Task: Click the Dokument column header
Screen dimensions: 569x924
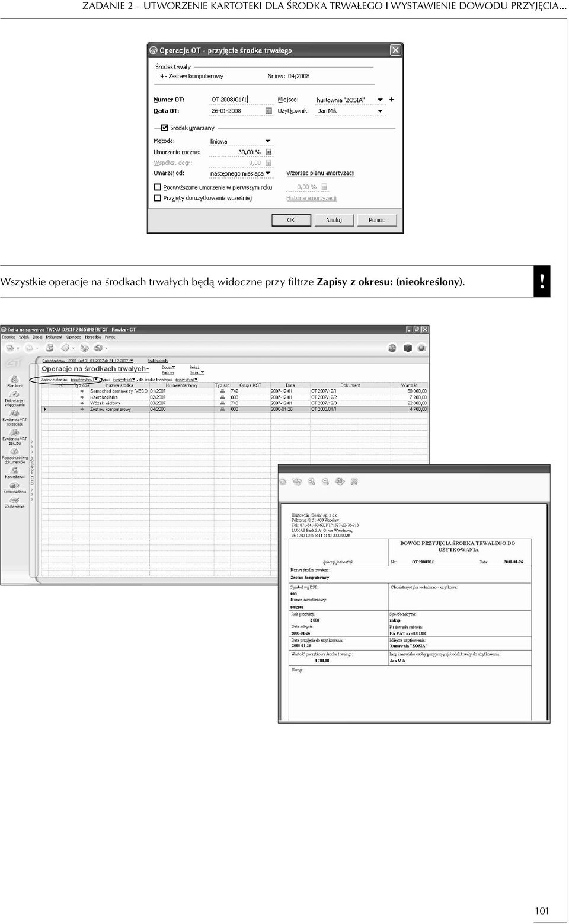Action: click(x=350, y=385)
